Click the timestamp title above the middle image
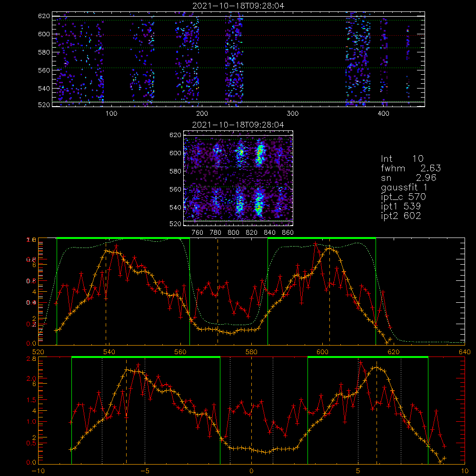Screen dimensions: 476x476 click(238, 125)
